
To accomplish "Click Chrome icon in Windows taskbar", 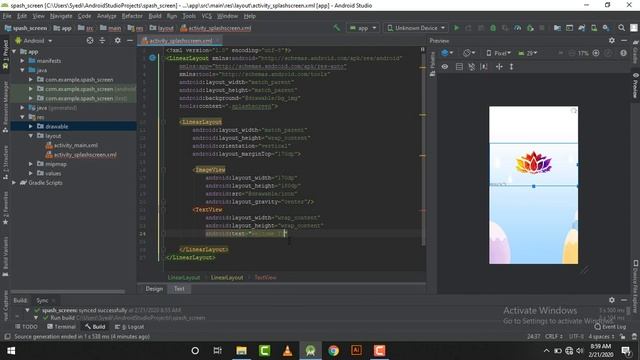I will (333, 350).
